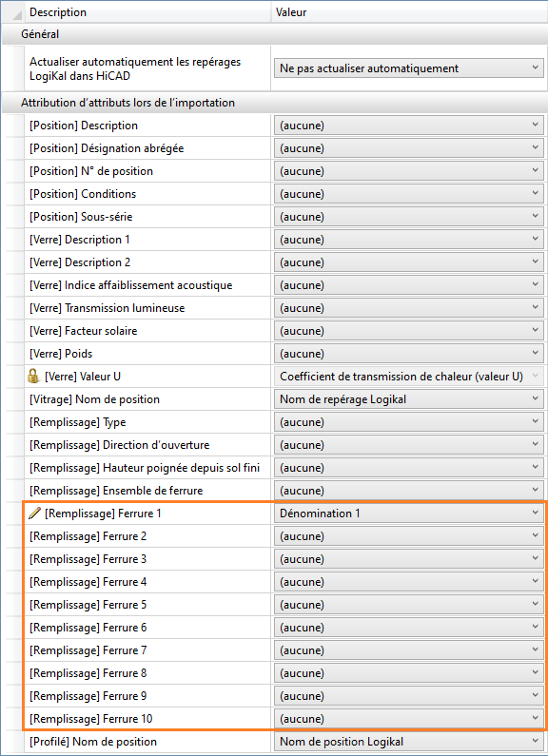Open the [Position] N° de position dropdown

tap(408, 171)
